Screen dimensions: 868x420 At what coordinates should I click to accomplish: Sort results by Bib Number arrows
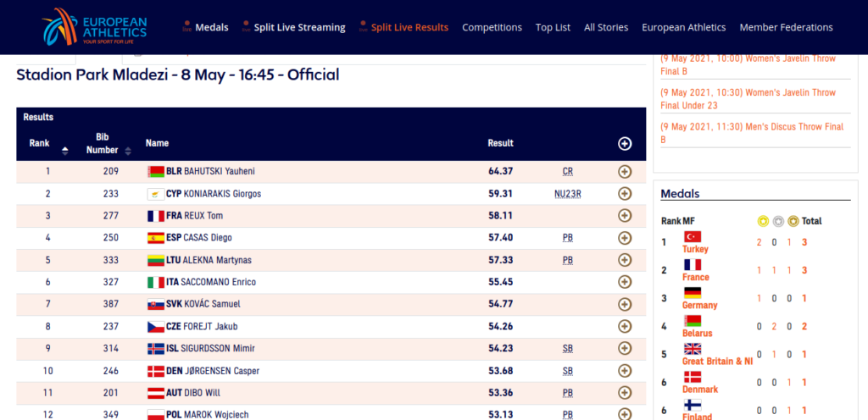pos(128,151)
